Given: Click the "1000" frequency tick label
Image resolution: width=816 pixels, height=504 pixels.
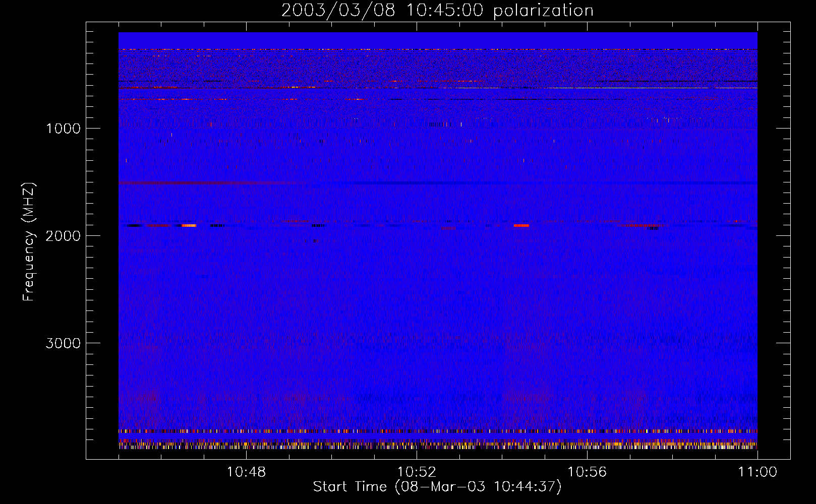Looking at the screenshot, I should (63, 129).
